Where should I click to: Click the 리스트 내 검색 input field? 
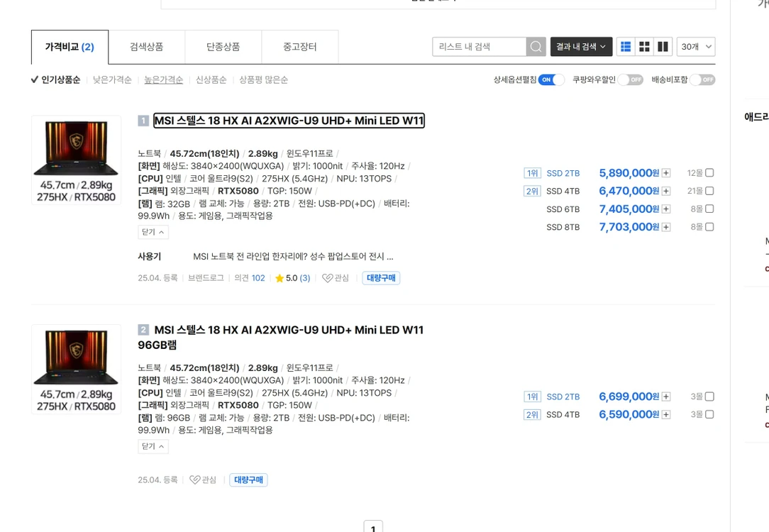(479, 47)
